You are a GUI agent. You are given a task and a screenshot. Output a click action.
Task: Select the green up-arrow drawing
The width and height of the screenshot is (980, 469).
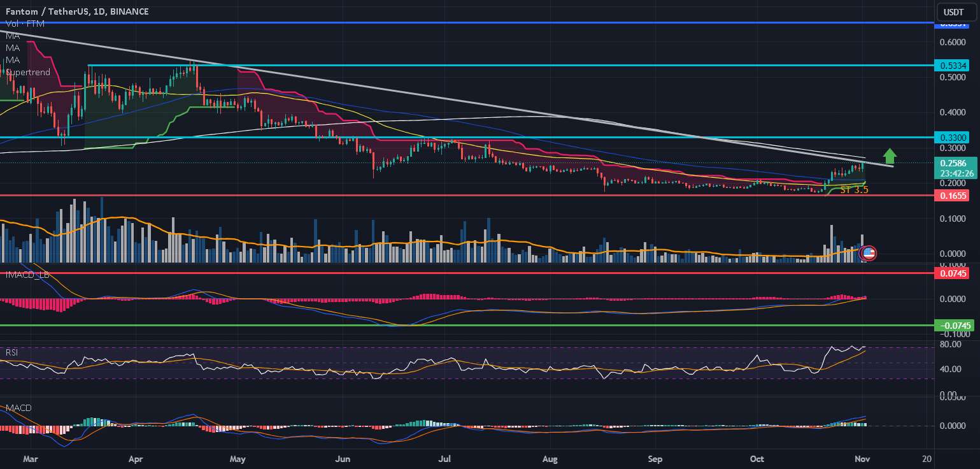890,155
